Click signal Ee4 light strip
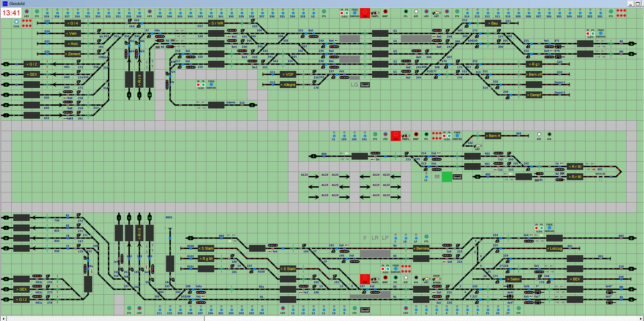The image size is (644, 321). pos(529,241)
